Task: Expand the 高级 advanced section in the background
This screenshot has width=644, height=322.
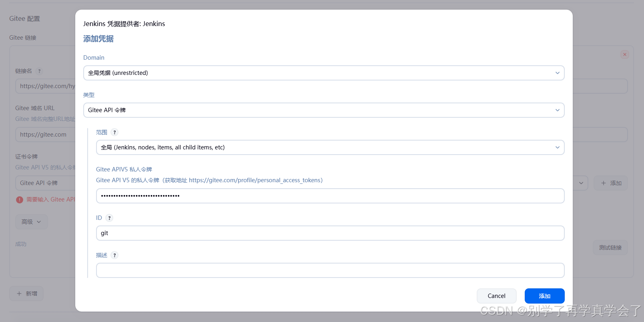Action: point(32,222)
